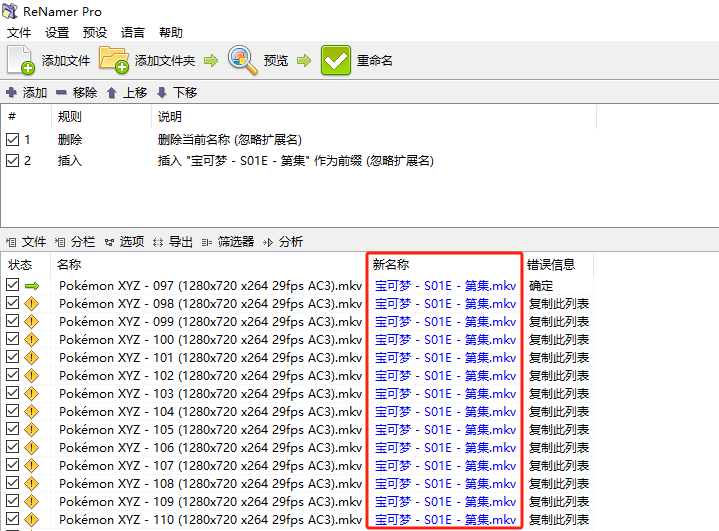Open the 文件 menu in menu bar

(x=19, y=33)
